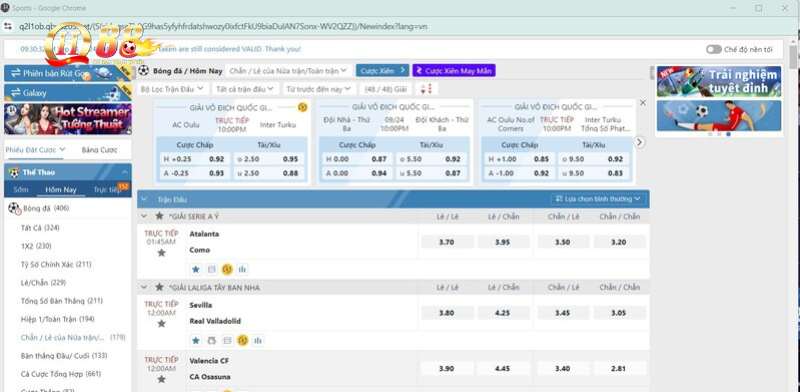Open the 'Trải nghiệm tuyệt đỉnh' promo banner
Viewport: 800px width, 392px height.
pyautogui.click(x=719, y=81)
